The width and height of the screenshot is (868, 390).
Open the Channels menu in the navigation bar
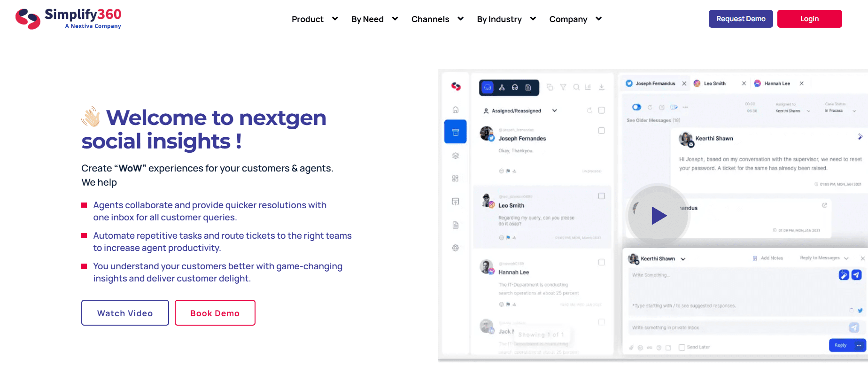coord(430,19)
